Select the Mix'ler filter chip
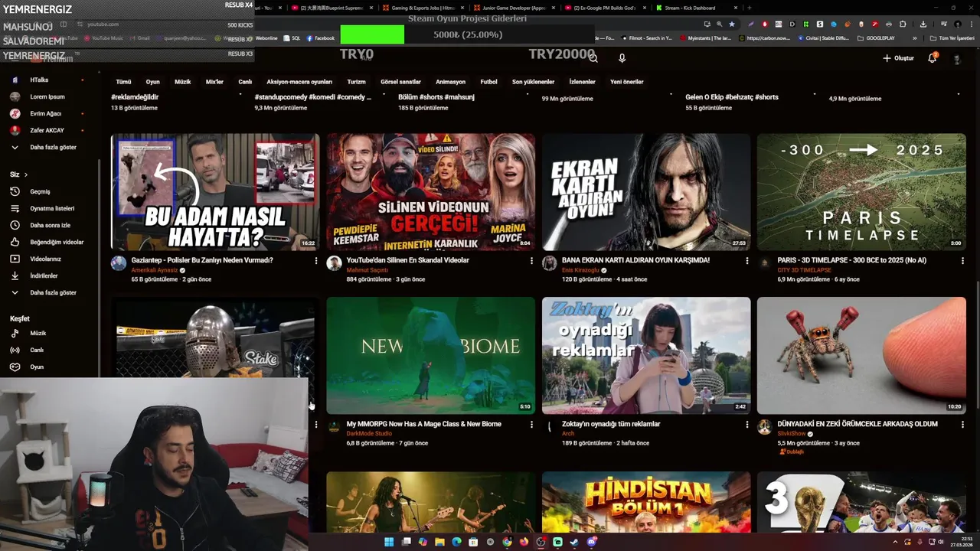The height and width of the screenshot is (551, 980). click(214, 82)
